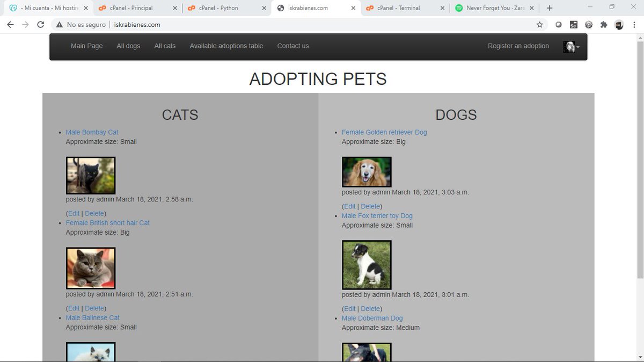The height and width of the screenshot is (362, 644).
Task: Open 'All dogs' in navbar
Action: (x=128, y=46)
